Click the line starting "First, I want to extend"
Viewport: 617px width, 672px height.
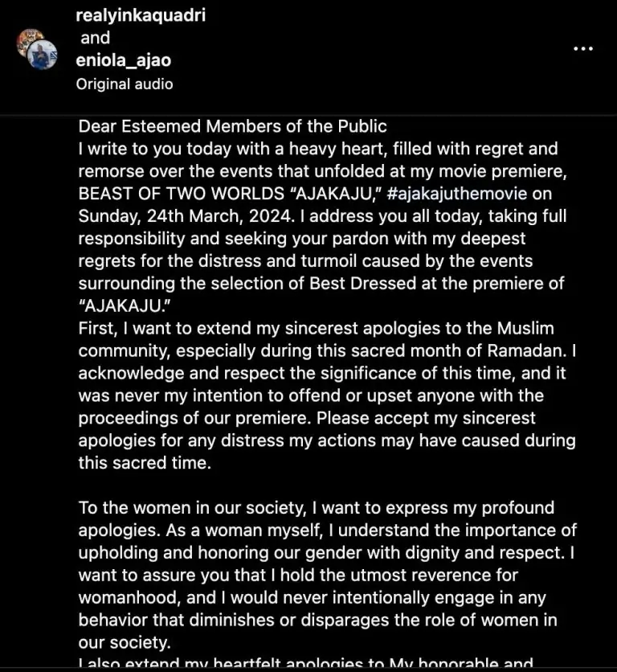coord(316,329)
